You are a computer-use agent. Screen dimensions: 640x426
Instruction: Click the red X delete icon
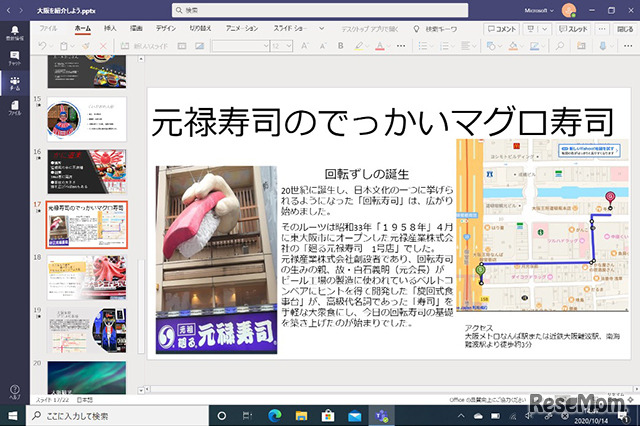pyautogui.click(x=103, y=46)
